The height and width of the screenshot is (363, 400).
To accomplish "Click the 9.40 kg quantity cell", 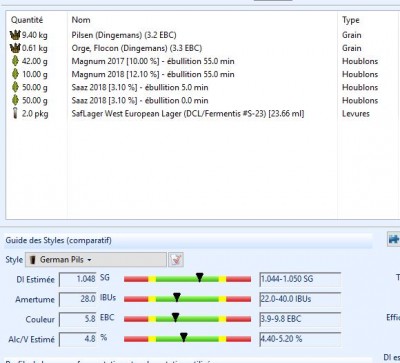I will 35,35.
